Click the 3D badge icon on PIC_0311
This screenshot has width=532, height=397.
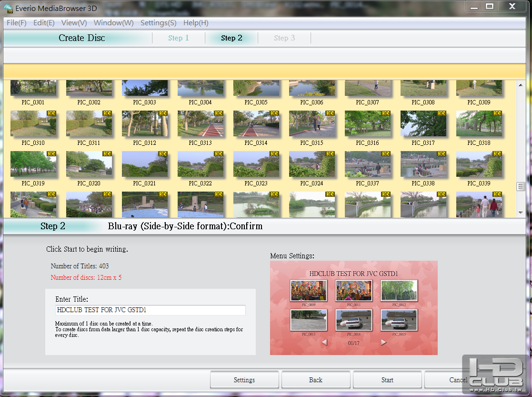tap(107, 113)
